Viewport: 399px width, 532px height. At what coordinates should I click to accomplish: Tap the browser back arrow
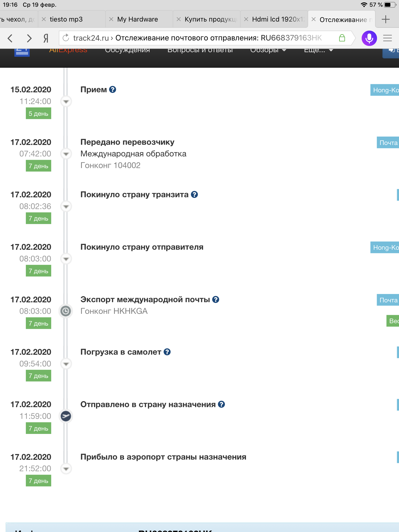click(10, 38)
